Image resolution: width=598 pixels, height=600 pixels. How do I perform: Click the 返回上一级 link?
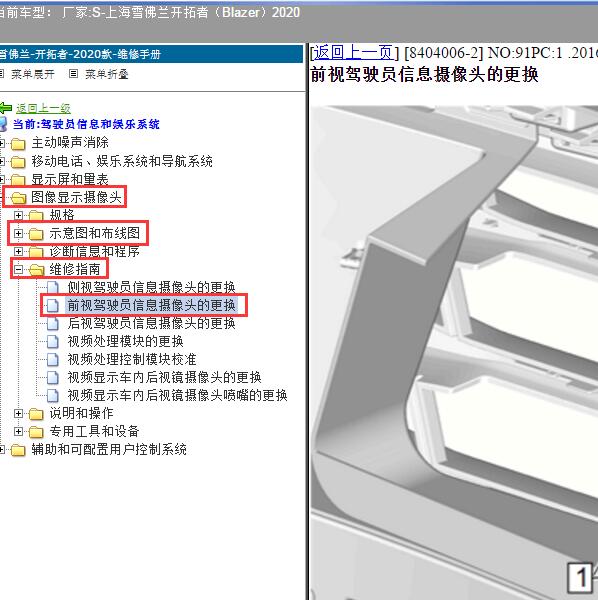pos(43,109)
